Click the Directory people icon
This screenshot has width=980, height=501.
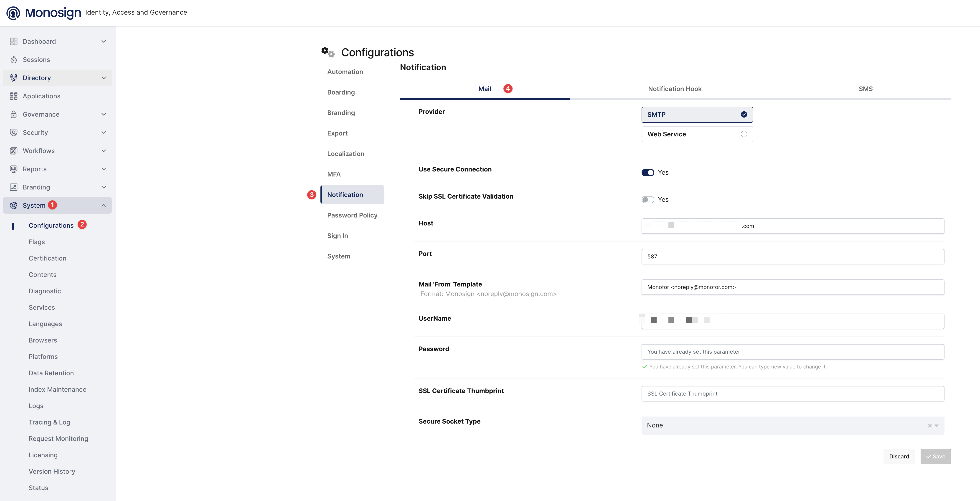[x=14, y=78]
